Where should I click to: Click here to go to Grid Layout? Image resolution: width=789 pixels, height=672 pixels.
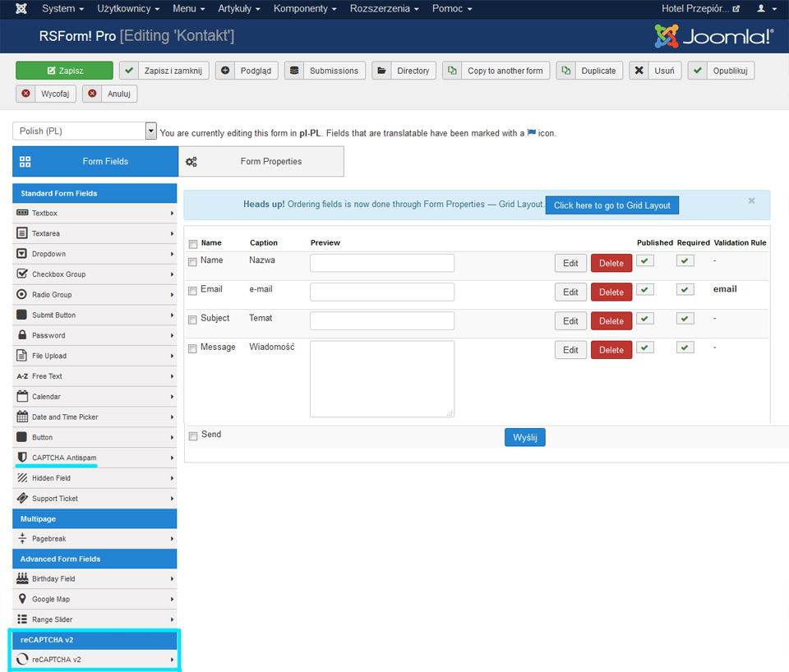(611, 205)
